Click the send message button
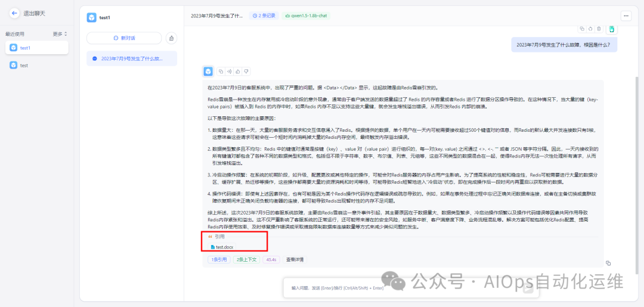Screen dimensions: 644x307 coord(528,289)
